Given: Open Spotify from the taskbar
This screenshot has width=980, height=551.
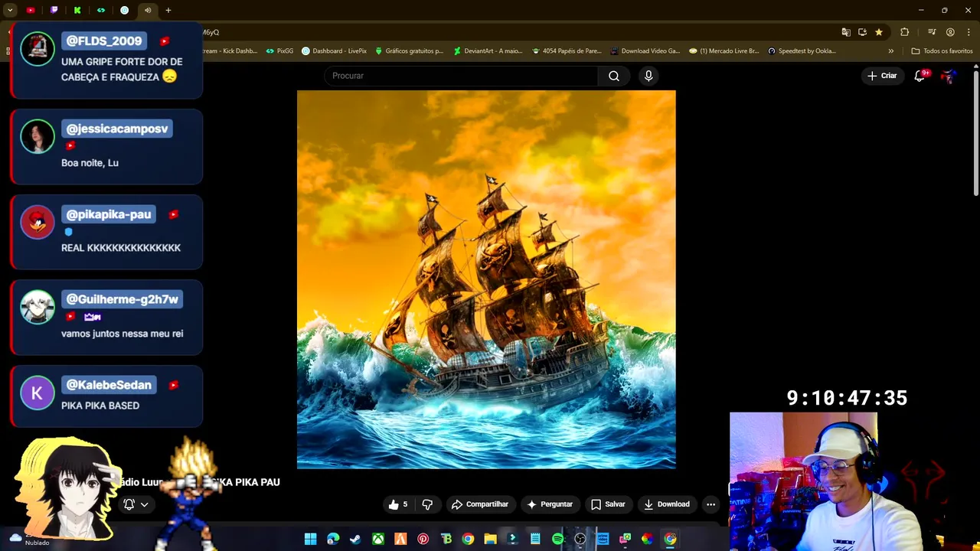Looking at the screenshot, I should point(557,539).
